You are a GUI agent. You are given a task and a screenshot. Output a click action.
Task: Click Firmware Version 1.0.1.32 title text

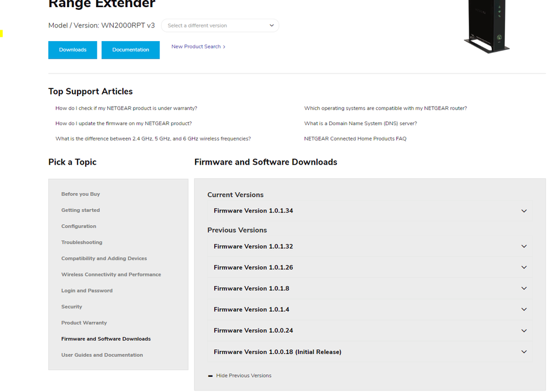[x=253, y=247]
